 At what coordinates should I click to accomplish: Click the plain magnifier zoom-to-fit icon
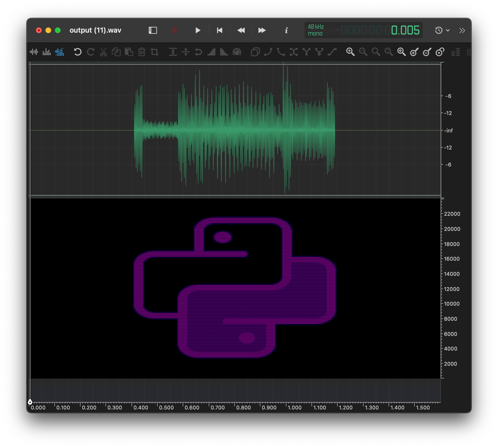(x=376, y=52)
